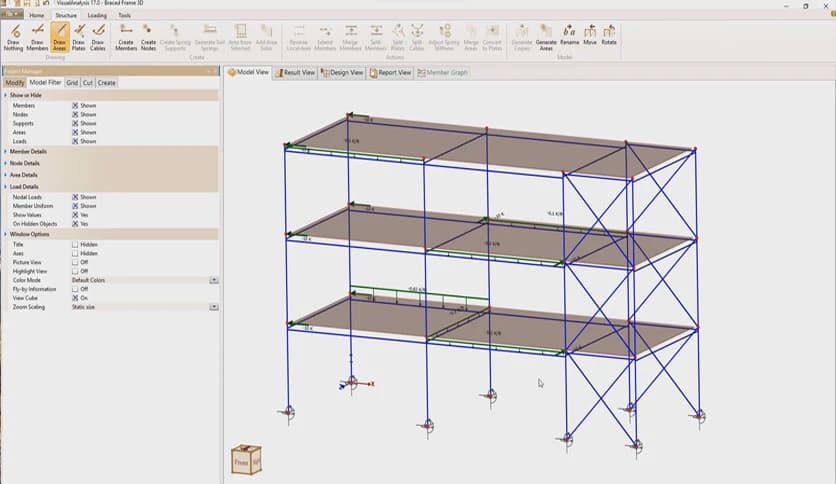Select the Draw Members tool
Viewport: 836px width, 484px height.
click(x=37, y=37)
